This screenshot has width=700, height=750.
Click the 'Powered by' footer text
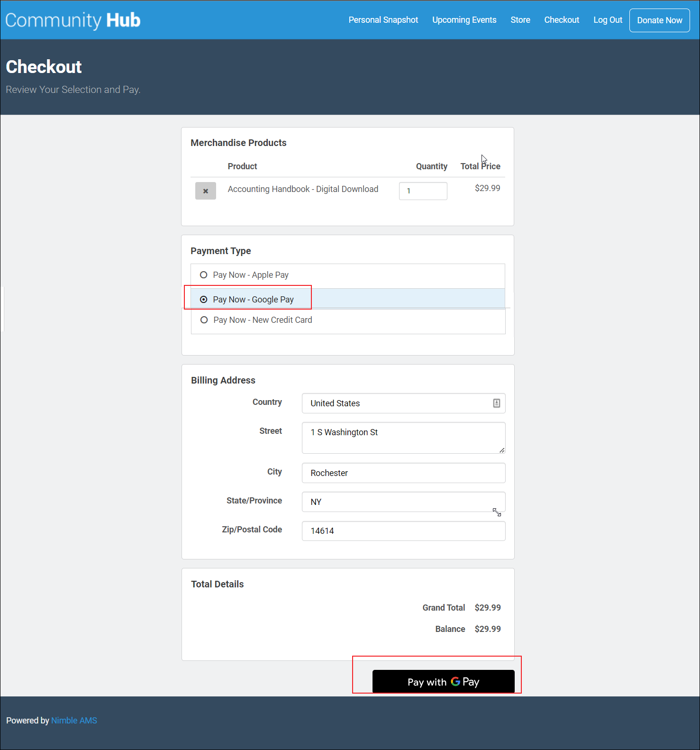point(27,721)
